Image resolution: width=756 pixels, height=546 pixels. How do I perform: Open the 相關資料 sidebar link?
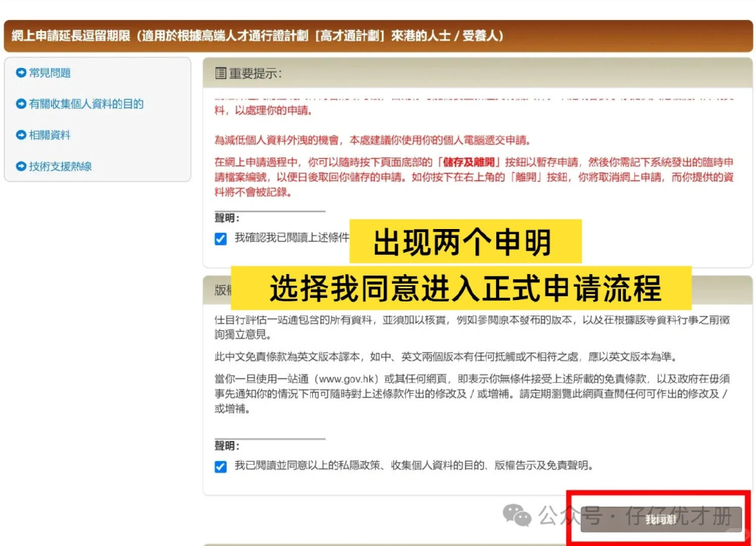pos(49,135)
